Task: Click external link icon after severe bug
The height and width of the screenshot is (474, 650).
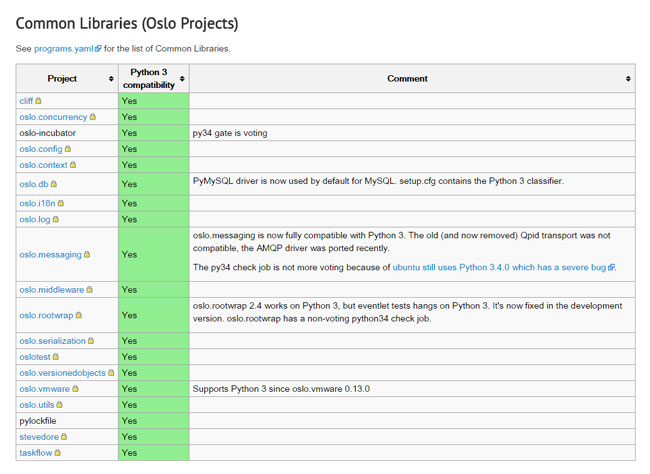Action: click(x=611, y=267)
